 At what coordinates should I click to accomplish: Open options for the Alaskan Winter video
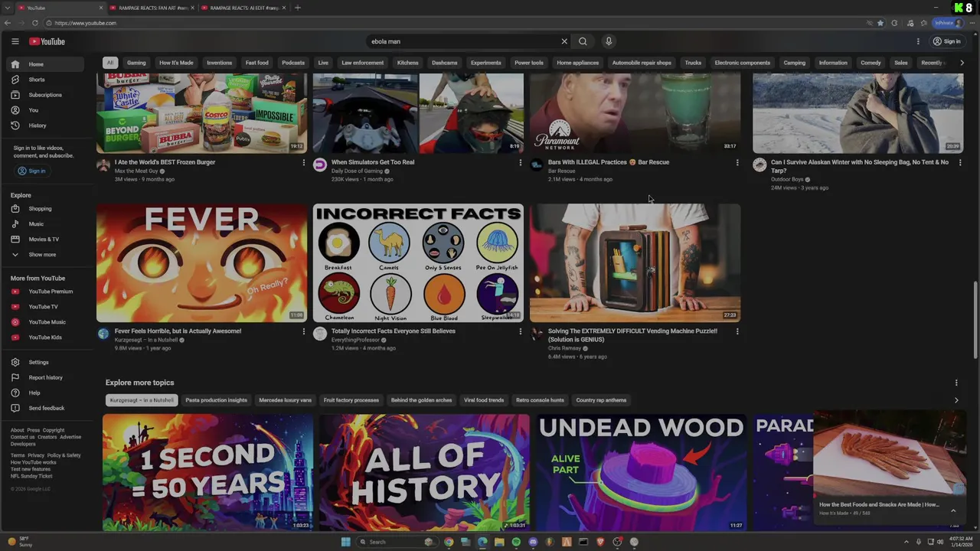pyautogui.click(x=960, y=162)
